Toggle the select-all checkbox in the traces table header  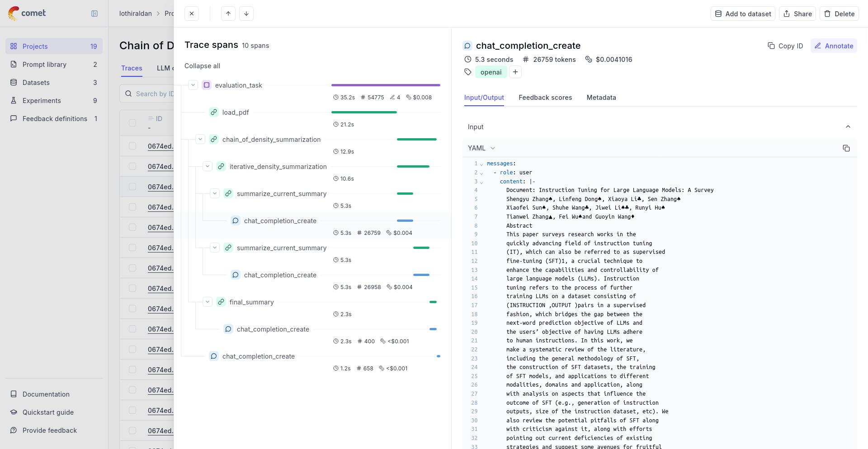point(132,123)
